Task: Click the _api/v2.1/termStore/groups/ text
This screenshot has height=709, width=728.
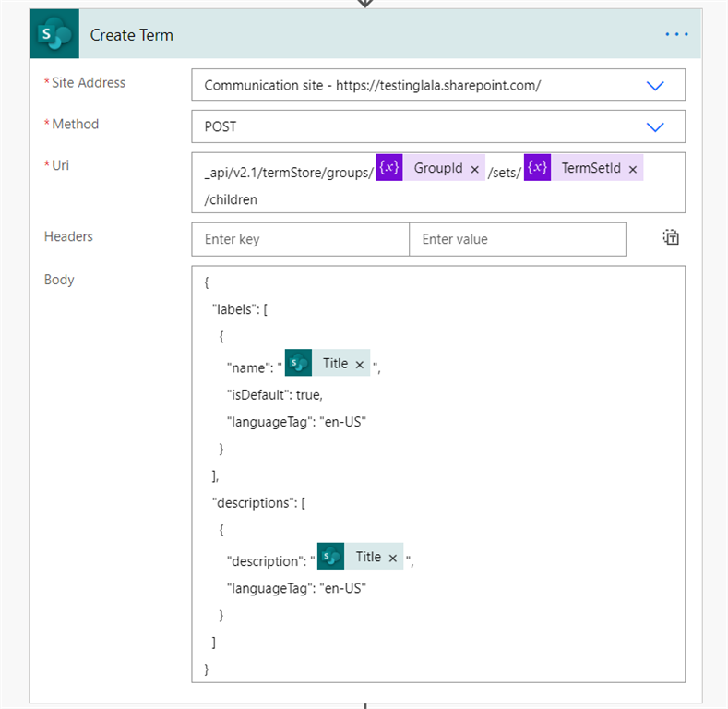Action: (289, 173)
